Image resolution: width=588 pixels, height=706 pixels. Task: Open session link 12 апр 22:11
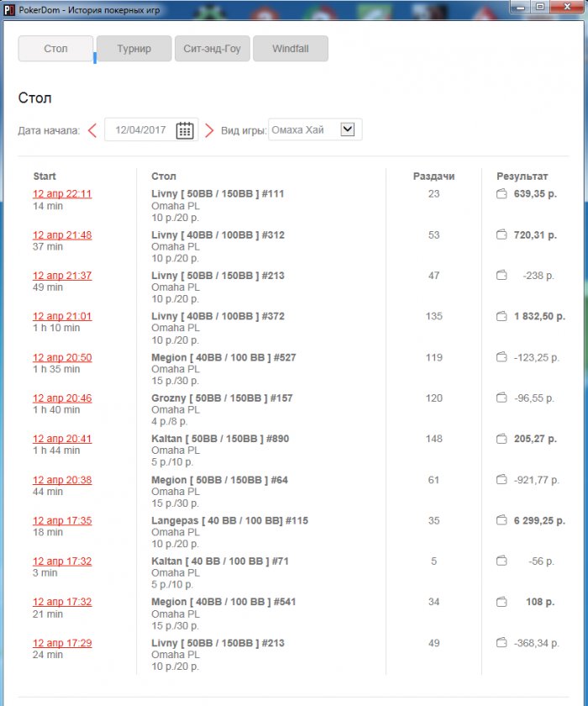(x=62, y=194)
